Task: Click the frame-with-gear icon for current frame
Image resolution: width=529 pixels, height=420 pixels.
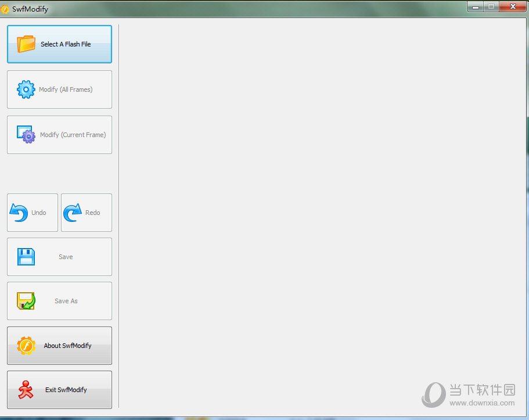Action: (x=26, y=134)
